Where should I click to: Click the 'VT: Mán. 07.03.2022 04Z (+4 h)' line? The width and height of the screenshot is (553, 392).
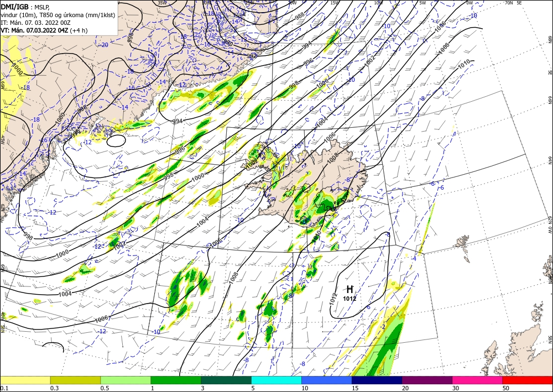tap(44, 30)
